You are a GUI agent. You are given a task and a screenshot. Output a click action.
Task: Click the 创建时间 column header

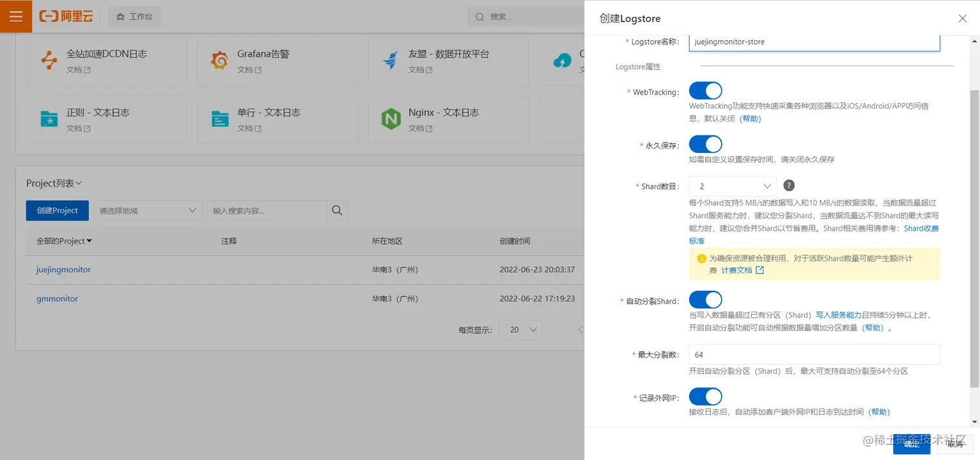[x=515, y=241]
